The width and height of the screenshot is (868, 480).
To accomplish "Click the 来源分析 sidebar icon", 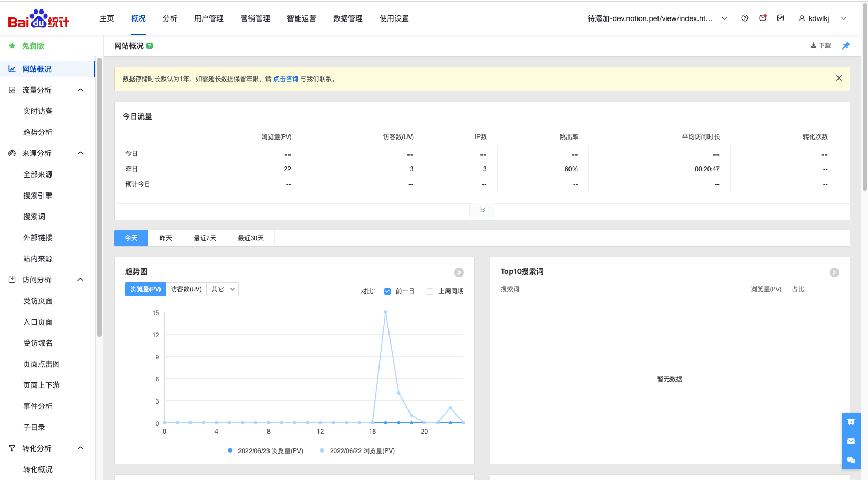I will [12, 153].
